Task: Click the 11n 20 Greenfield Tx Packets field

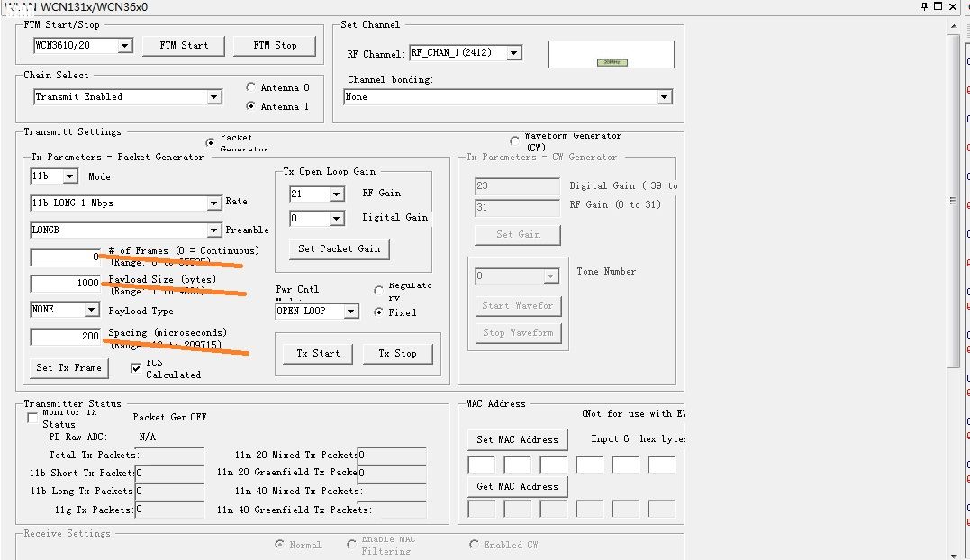Action: click(x=392, y=474)
